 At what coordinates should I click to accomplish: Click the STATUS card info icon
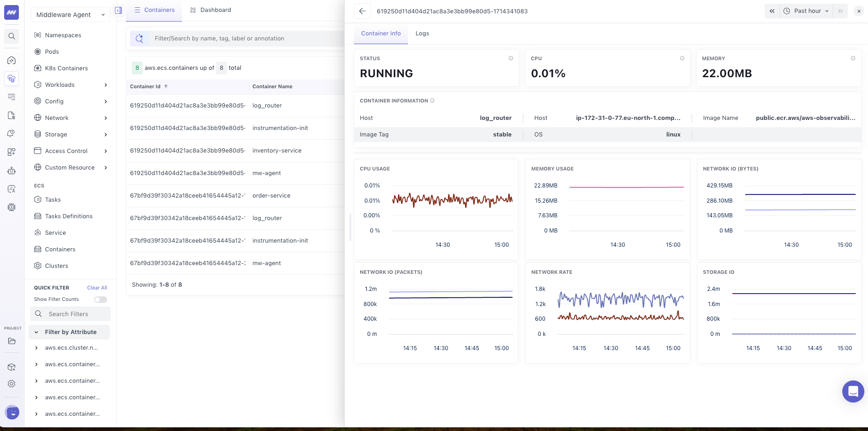point(511,58)
